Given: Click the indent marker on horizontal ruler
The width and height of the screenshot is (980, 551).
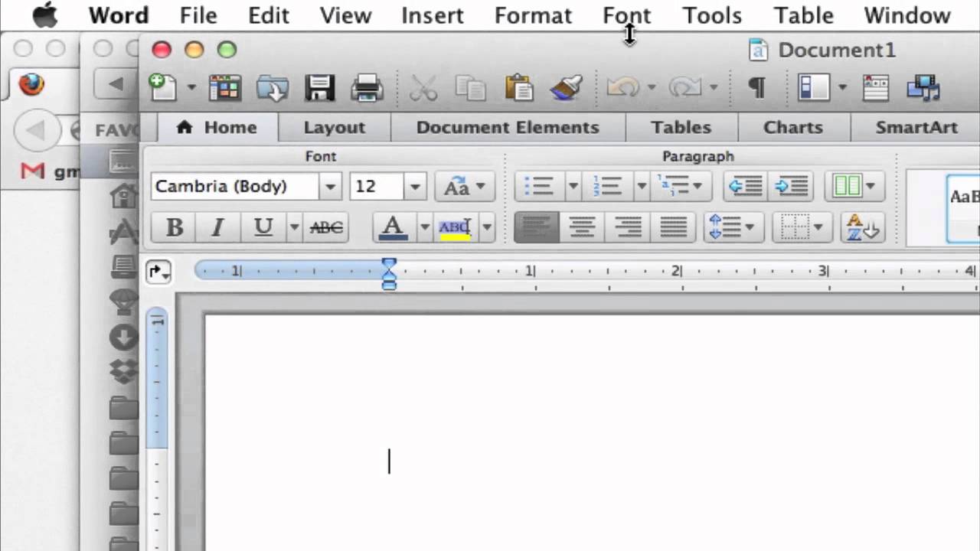Looking at the screenshot, I should tap(389, 273).
